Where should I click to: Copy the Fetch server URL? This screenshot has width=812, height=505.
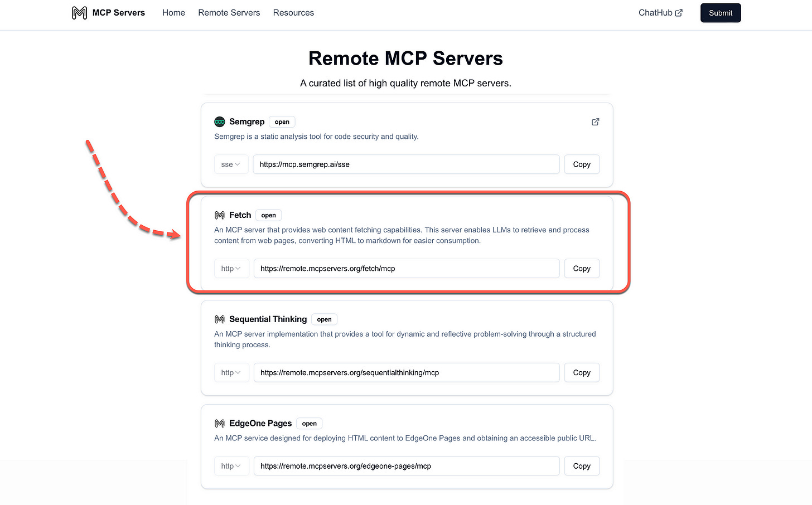581,268
